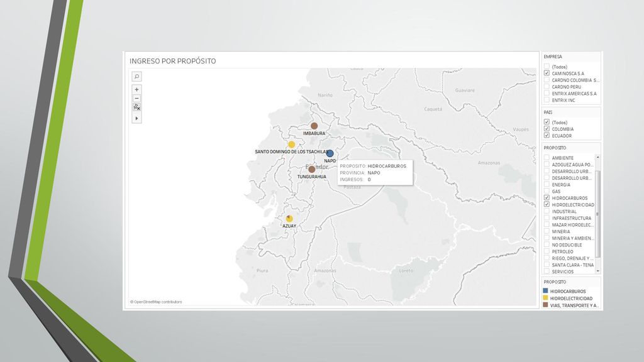
Task: Uncheck CAMINOSCA S.A company filter
Action: point(547,73)
